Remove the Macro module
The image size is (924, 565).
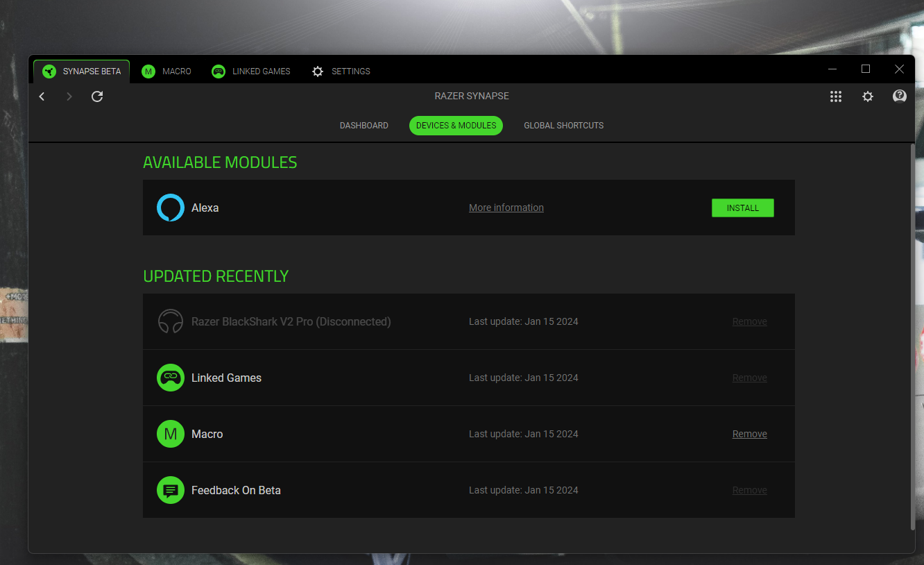coord(750,434)
